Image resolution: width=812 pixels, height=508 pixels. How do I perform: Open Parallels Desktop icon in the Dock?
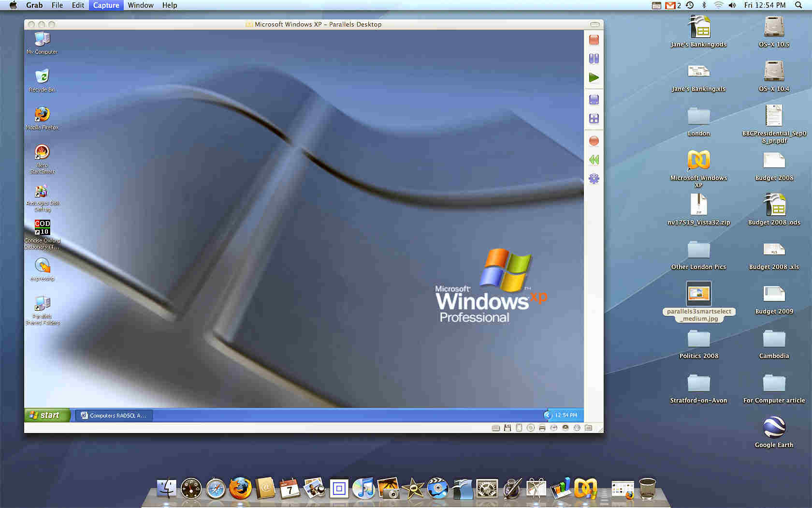coord(586,489)
